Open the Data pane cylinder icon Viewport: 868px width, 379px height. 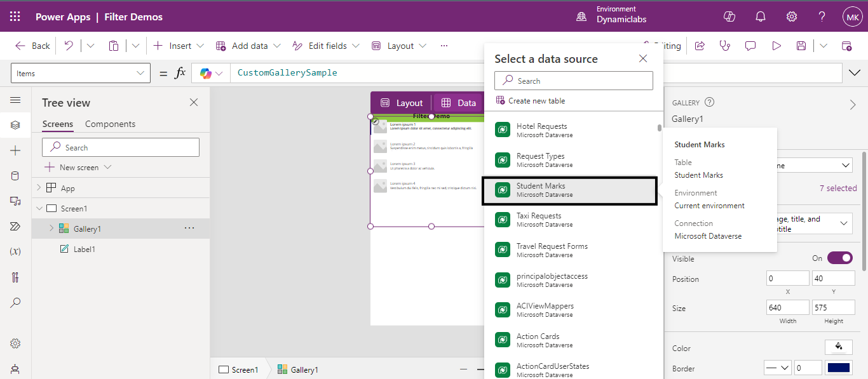[x=15, y=176]
